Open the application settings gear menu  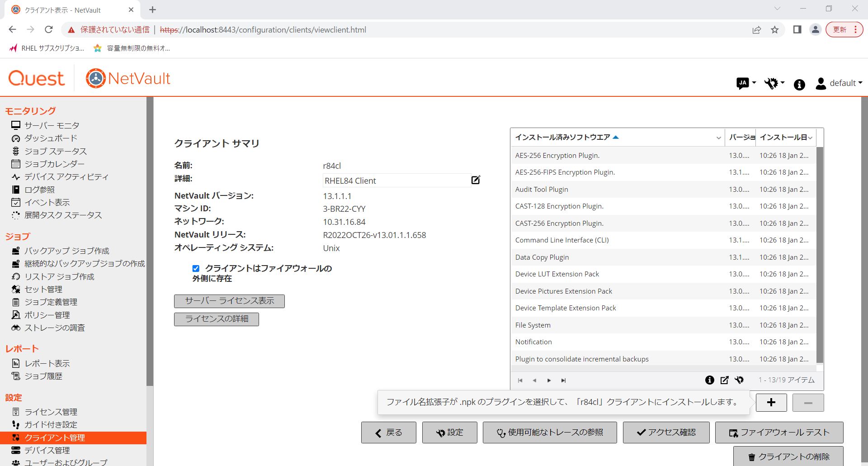pos(774,83)
